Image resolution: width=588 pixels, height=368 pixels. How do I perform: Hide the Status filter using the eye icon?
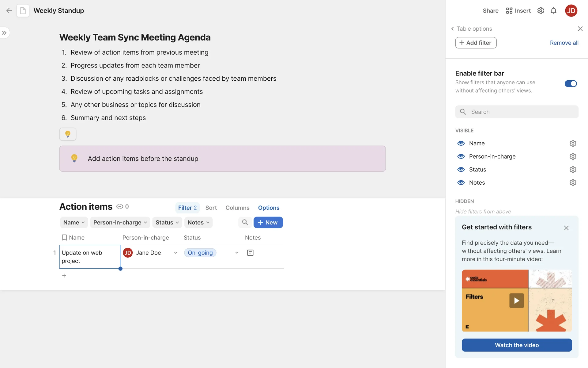tap(461, 170)
